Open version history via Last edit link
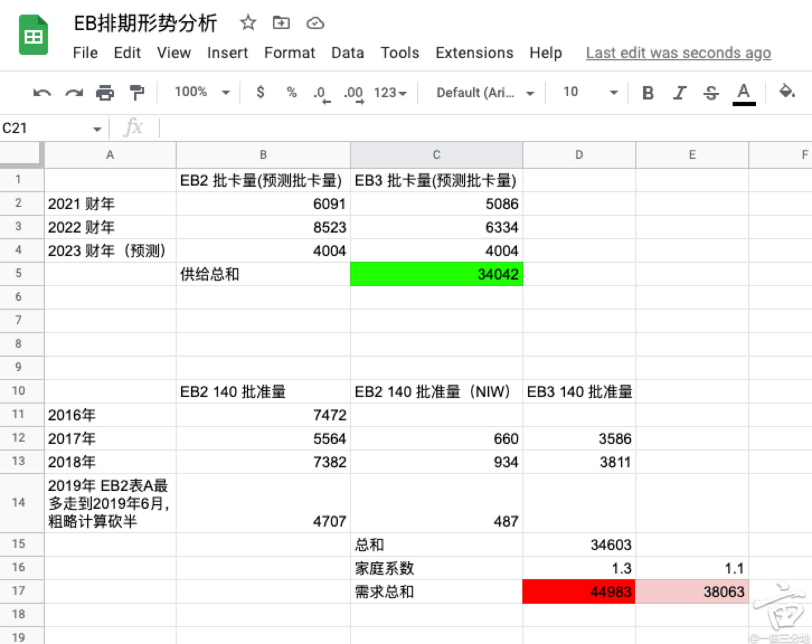The image size is (812, 644). click(678, 53)
